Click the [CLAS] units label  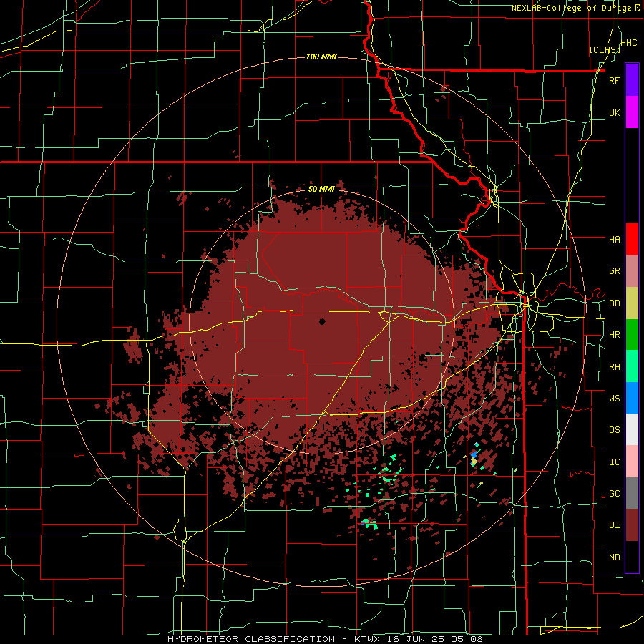pos(605,50)
